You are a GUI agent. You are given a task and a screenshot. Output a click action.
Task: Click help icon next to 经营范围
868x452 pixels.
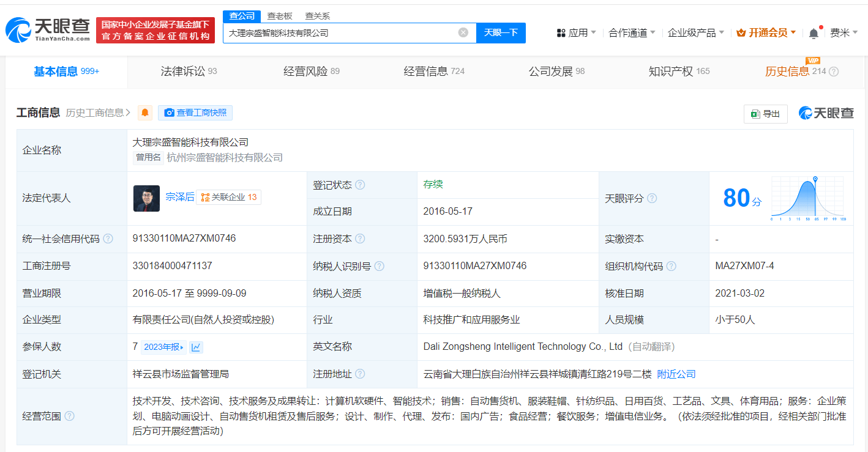click(70, 416)
